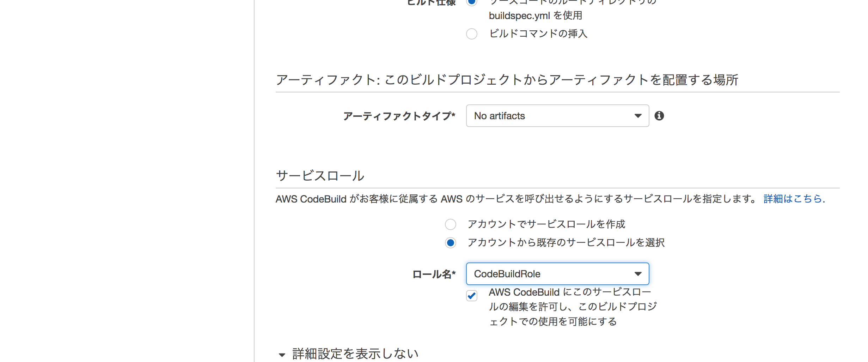This screenshot has height=362, width=868.
Task: Select アカウントでサービスロールを作成
Action: 450,224
